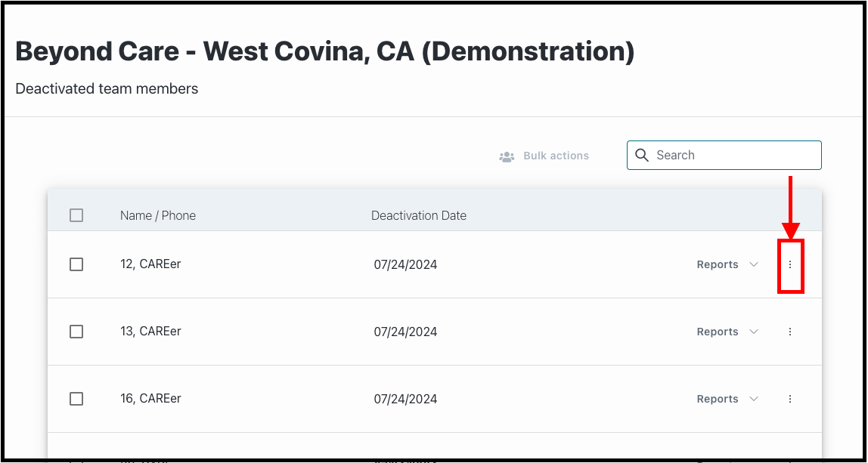Open the 12, CAREer team member name
Viewport: 868px width, 463px height.
150,264
